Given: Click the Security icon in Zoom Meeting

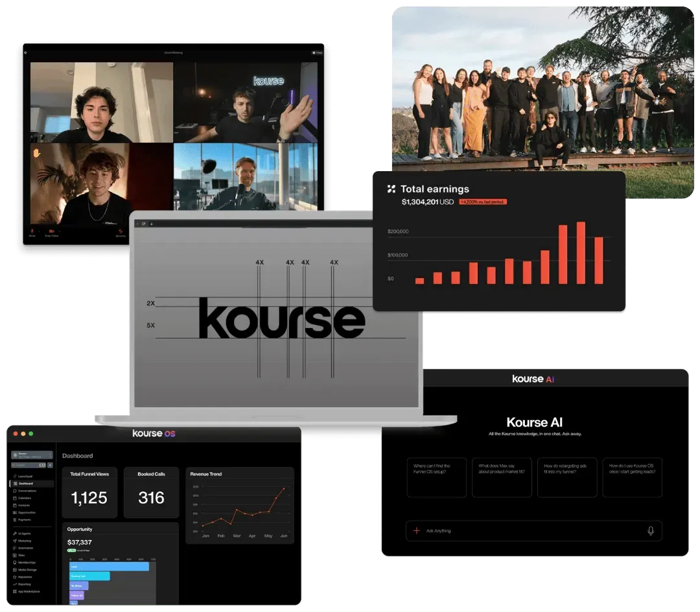Looking at the screenshot, I should 121,231.
